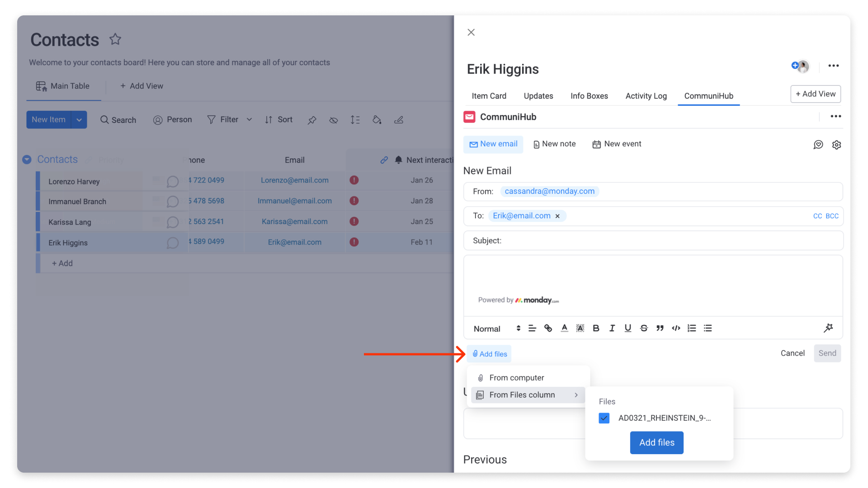Click New event

click(x=617, y=144)
